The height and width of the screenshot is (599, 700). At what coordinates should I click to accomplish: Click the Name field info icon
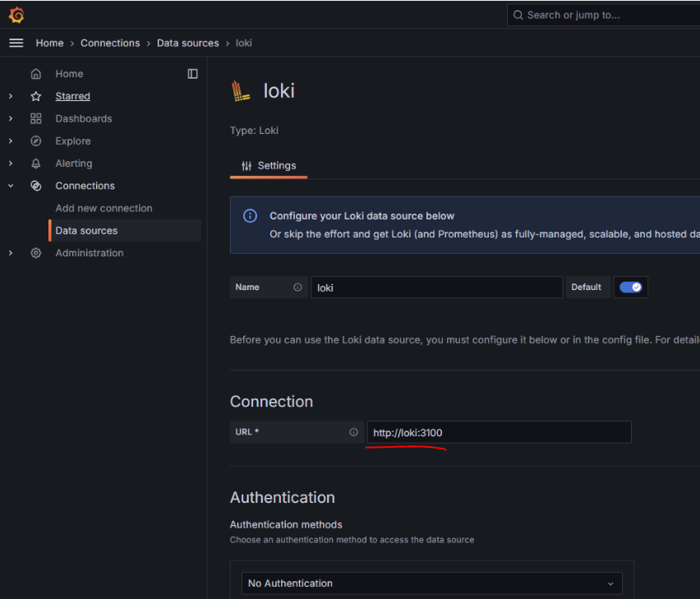(297, 288)
